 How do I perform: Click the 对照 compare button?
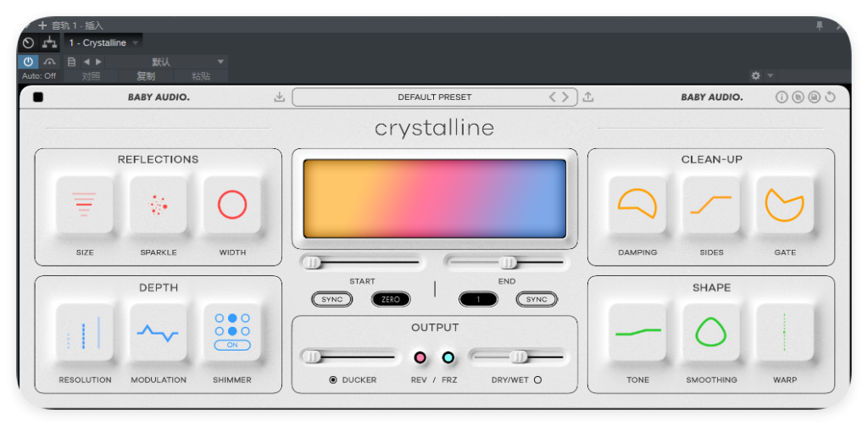[x=91, y=76]
